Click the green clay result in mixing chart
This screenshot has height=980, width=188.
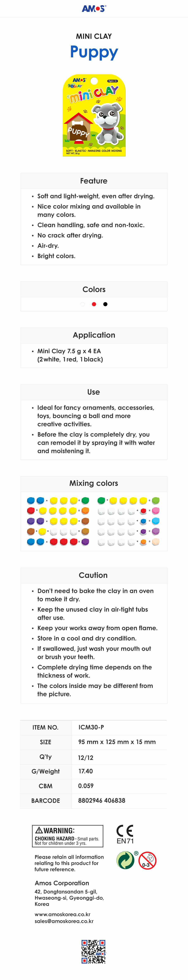85,500
